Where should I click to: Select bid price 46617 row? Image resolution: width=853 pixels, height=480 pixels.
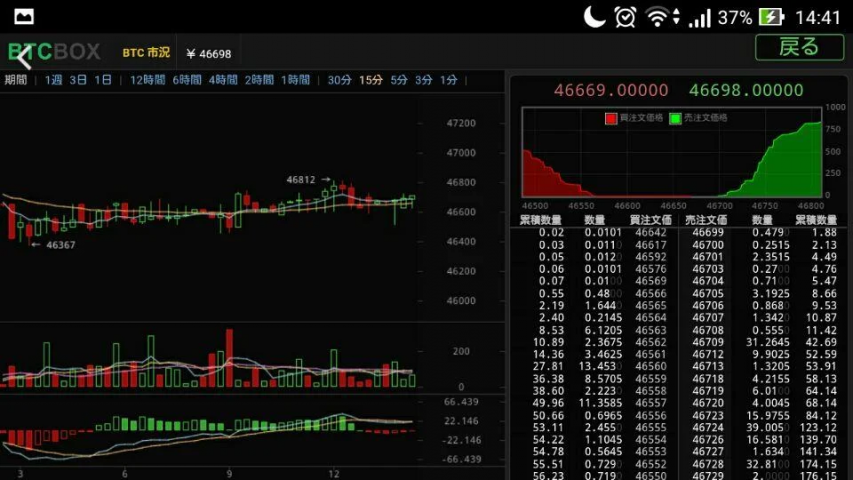pos(651,245)
